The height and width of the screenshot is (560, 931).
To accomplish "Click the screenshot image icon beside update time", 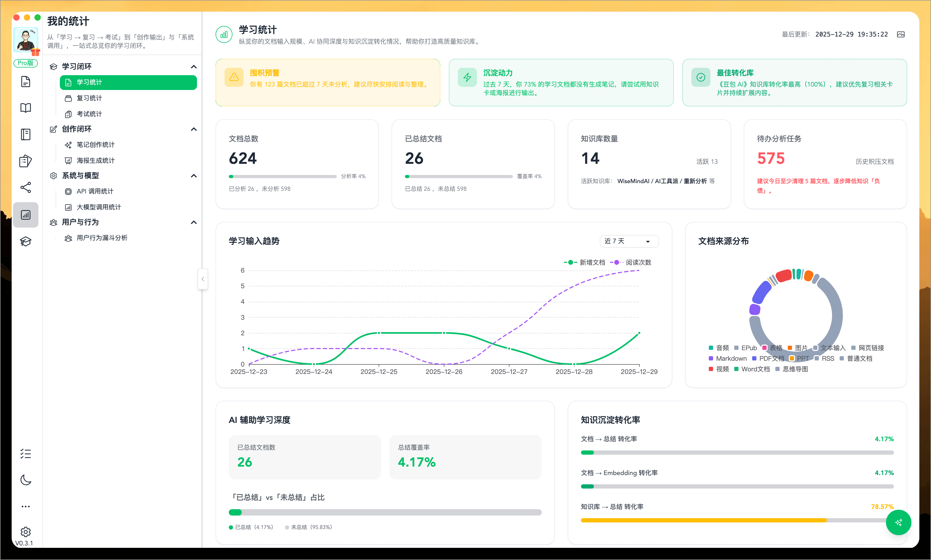I will tap(901, 35).
